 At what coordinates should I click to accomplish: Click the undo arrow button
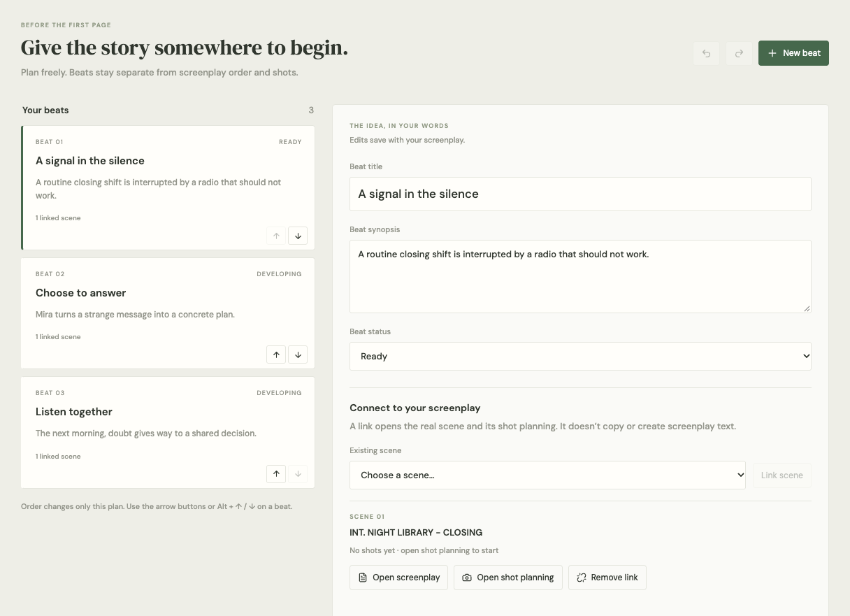coord(706,53)
